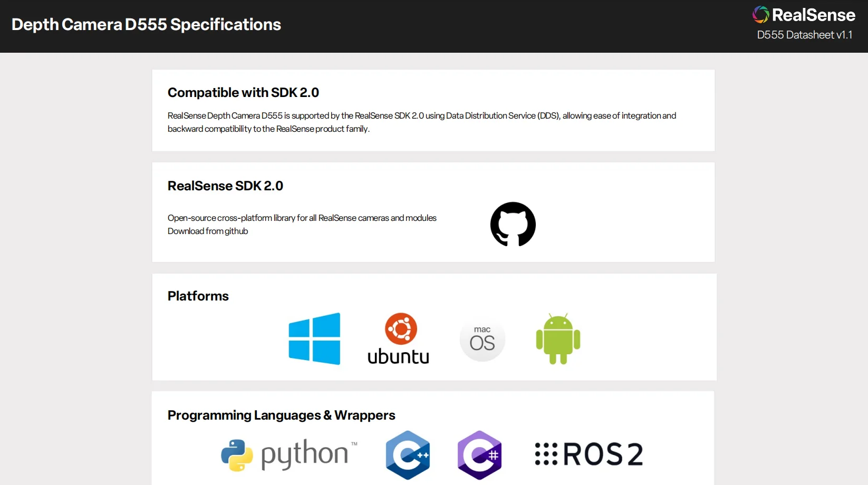Click the Data Distribution Service description paragraph
The width and height of the screenshot is (868, 485).
(421, 115)
